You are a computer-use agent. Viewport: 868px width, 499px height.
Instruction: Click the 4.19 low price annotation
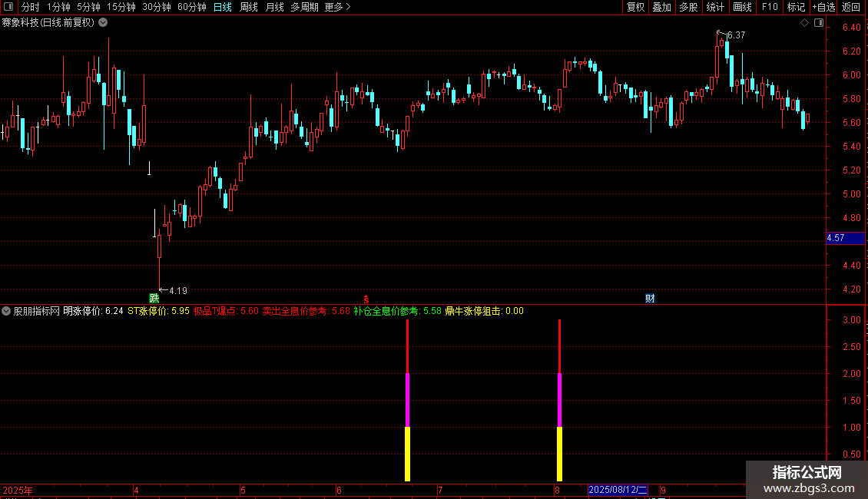click(178, 290)
